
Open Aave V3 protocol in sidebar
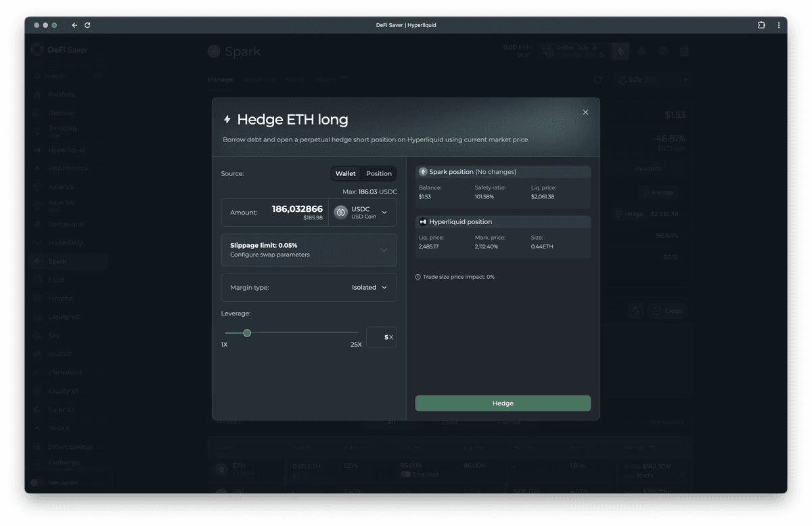[x=61, y=187]
